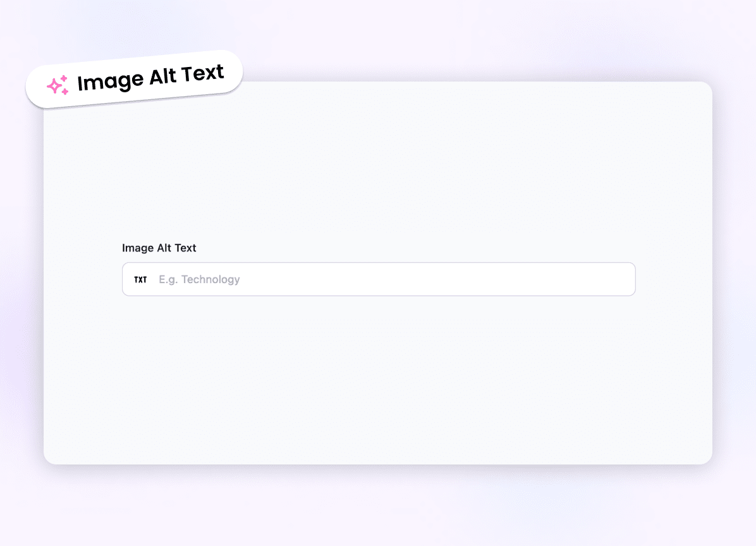The height and width of the screenshot is (546, 756).
Task: Click the small sparkle below the big star
Action: 65,91
